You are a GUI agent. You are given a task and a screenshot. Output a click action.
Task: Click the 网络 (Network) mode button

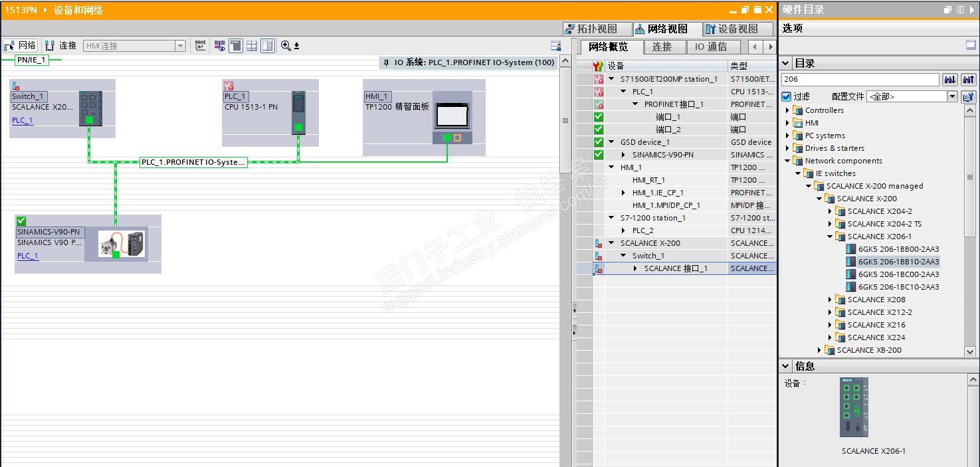point(19,45)
